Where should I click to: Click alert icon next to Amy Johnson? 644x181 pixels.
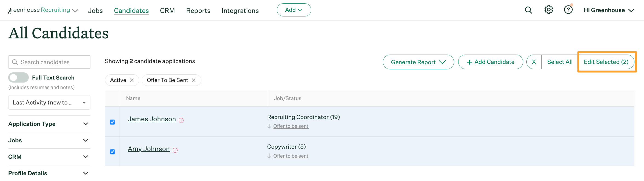point(175,150)
